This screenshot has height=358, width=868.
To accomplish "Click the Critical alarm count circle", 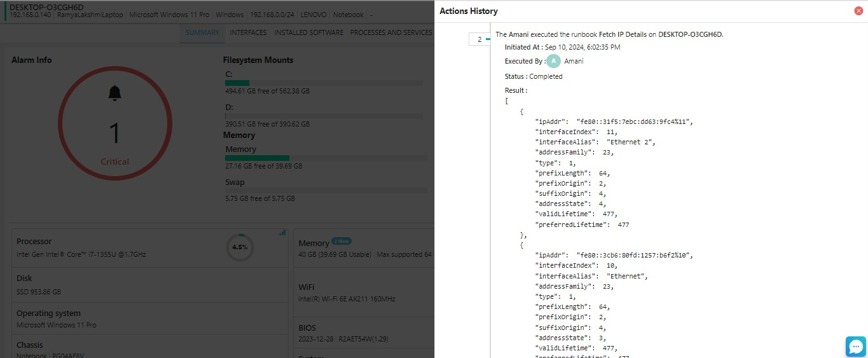I will (x=114, y=123).
